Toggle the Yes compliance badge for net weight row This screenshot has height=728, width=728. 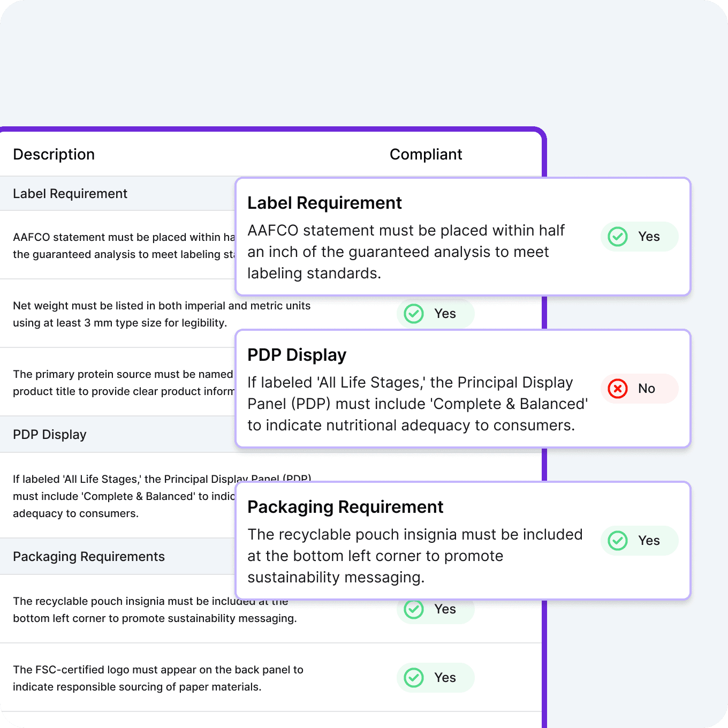(435, 314)
